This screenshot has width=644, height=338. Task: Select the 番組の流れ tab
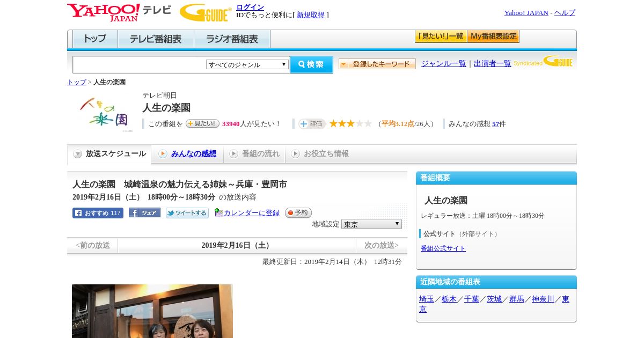pyautogui.click(x=254, y=154)
